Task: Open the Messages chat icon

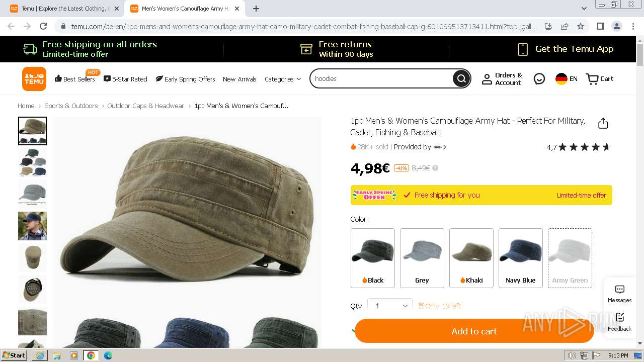Action: (620, 294)
